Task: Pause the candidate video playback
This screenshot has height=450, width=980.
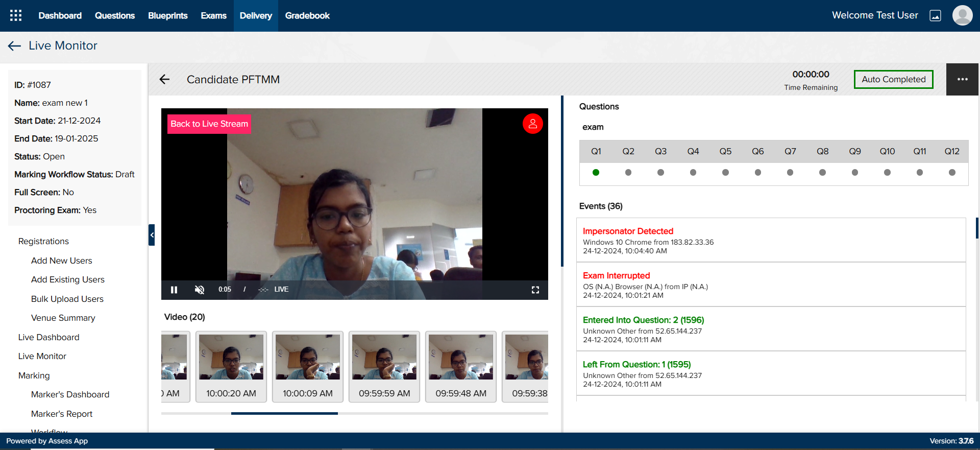Action: [x=174, y=290]
